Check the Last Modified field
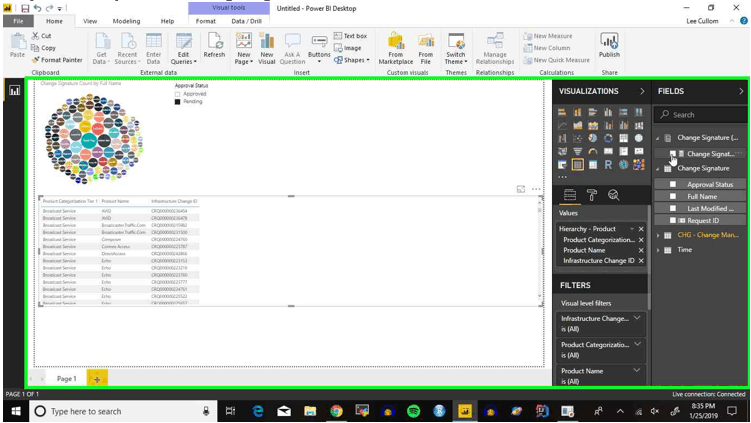Viewport: 751px width, 423px height. [673, 208]
